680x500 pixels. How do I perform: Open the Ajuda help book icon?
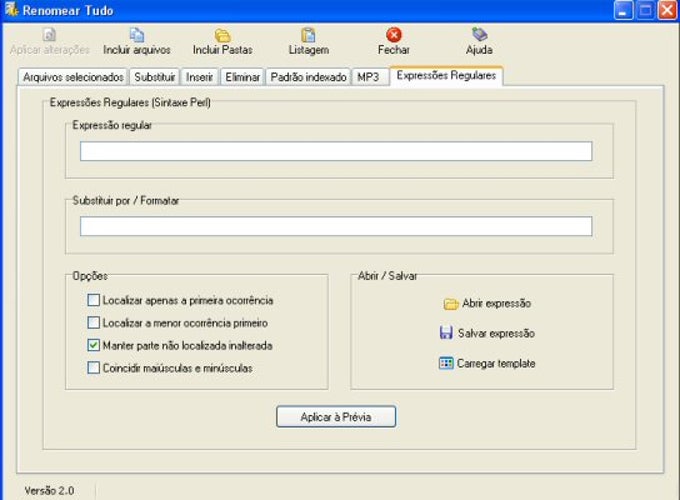[x=479, y=34]
